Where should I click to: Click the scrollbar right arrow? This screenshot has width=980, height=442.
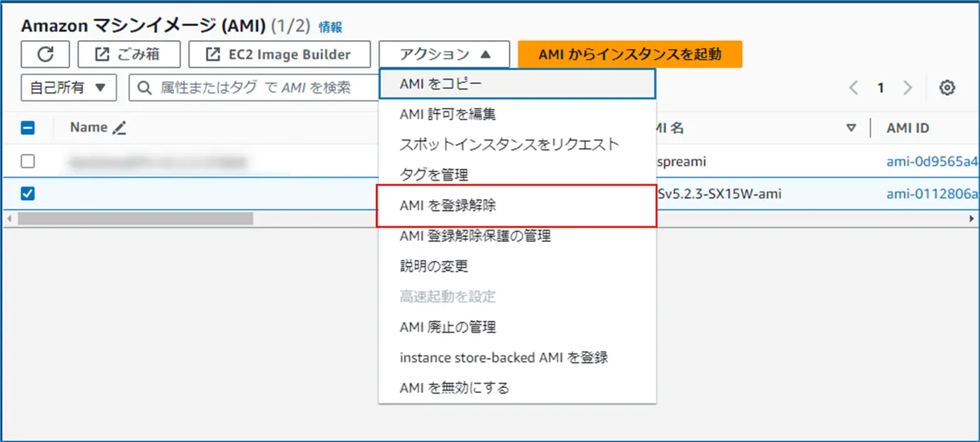point(972,218)
